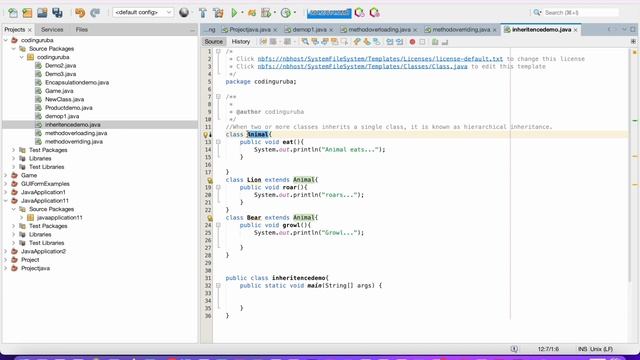This screenshot has height=360, width=640.
Task: Open the methodoverriding.java editor tab
Action: 460,30
